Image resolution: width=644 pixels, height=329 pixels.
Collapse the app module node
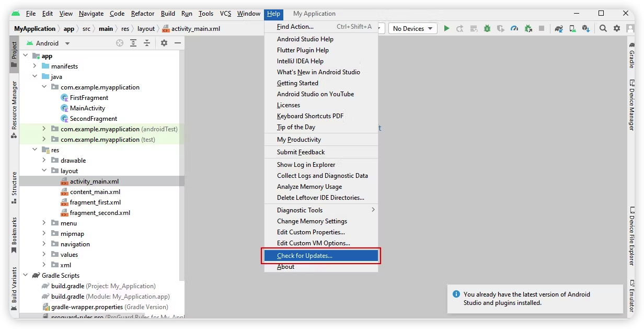(x=25, y=55)
